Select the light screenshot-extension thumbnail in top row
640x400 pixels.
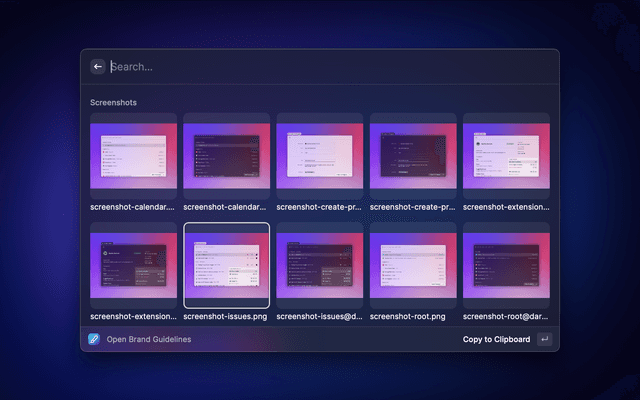[506, 155]
